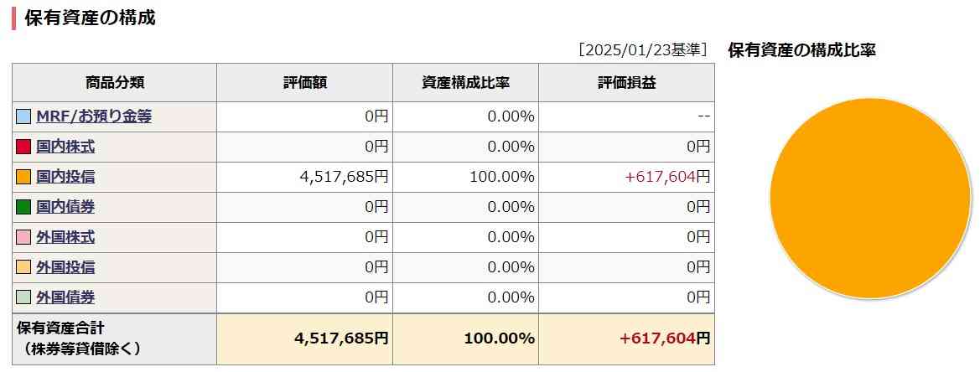Image resolution: width=980 pixels, height=372 pixels.
Task: Click the 資産構成比率 column header
Action: [x=465, y=82]
